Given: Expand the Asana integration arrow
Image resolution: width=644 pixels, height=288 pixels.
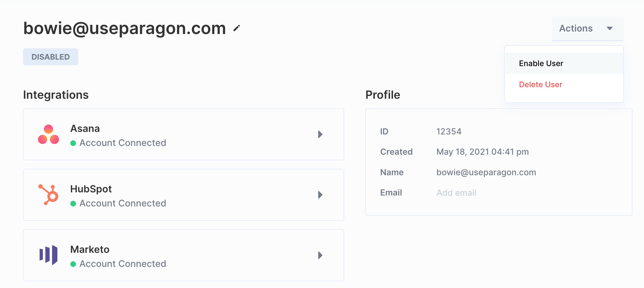Looking at the screenshot, I should pos(320,134).
